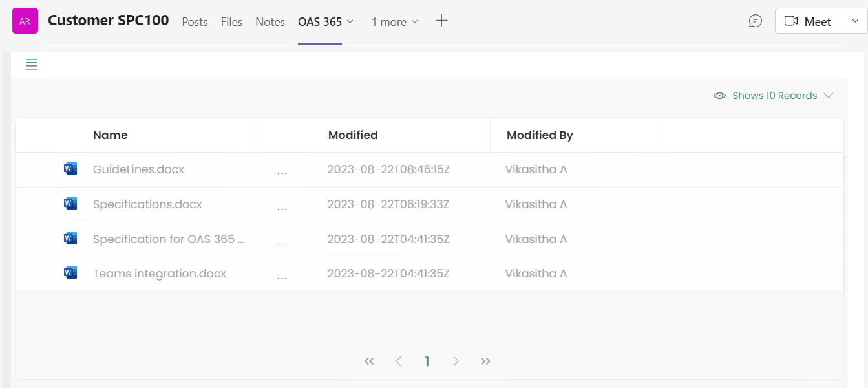Sort by the Modified column header
868x388 pixels.
tap(353, 135)
